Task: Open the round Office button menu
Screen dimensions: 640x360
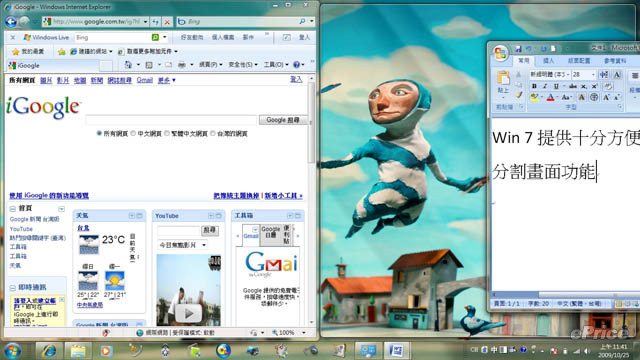Action: [x=500, y=53]
